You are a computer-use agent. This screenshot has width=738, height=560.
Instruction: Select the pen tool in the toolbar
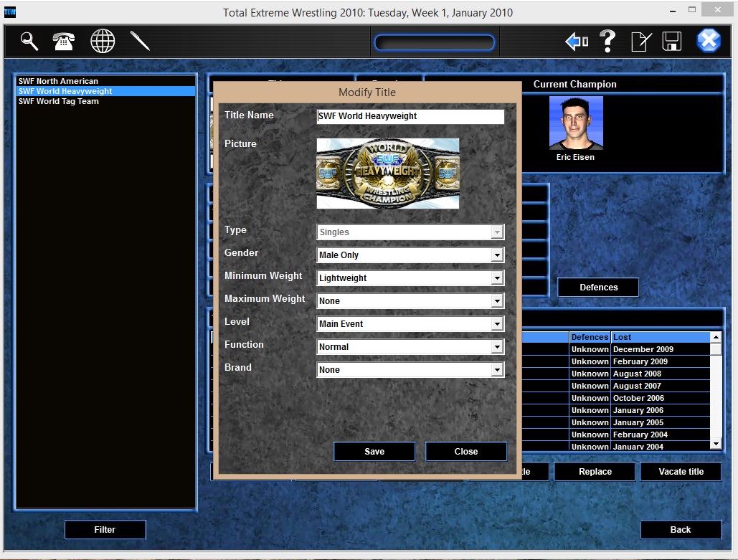click(139, 41)
